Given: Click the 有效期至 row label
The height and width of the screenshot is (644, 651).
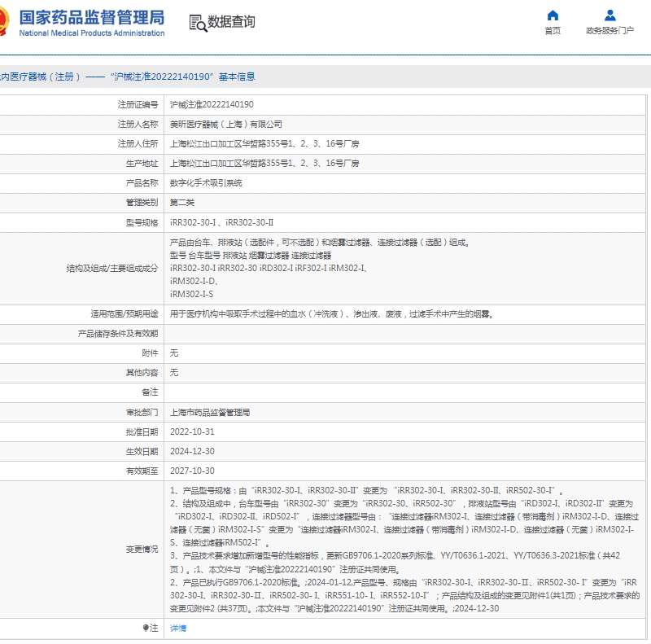Looking at the screenshot, I should click(x=142, y=471).
